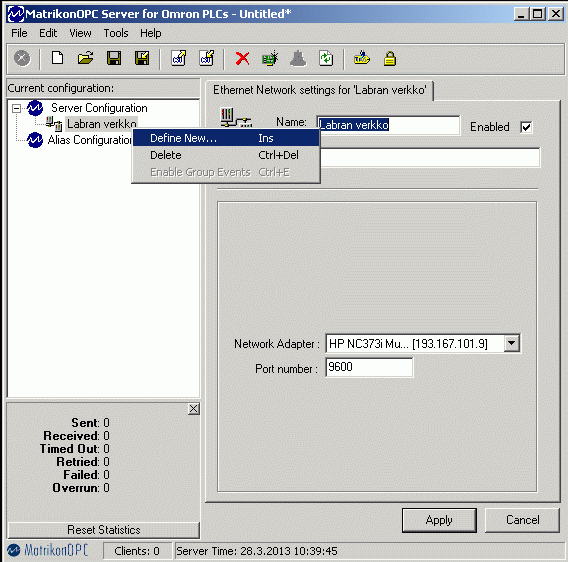This screenshot has width=568, height=562.
Task: Click the New configuration blank page icon
Action: 57,58
